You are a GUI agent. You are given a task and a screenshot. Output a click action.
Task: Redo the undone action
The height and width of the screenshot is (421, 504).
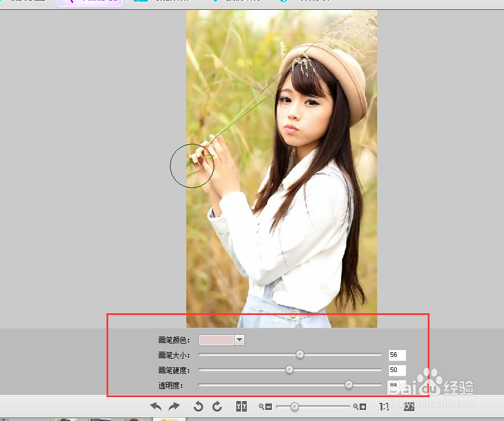point(174,407)
